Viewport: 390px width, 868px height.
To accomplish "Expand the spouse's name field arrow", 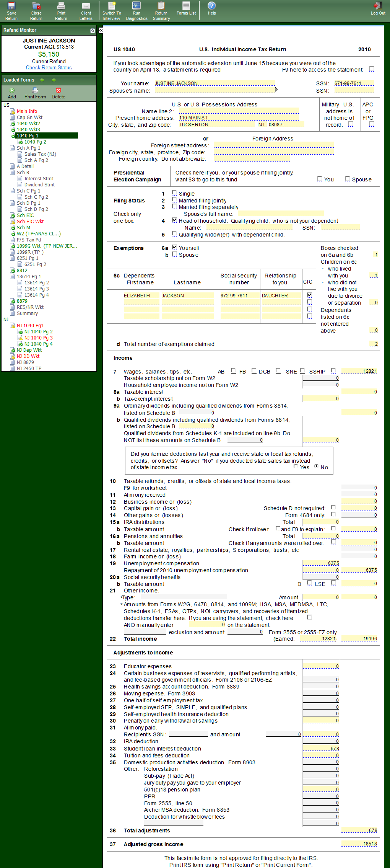I will (276, 90).
